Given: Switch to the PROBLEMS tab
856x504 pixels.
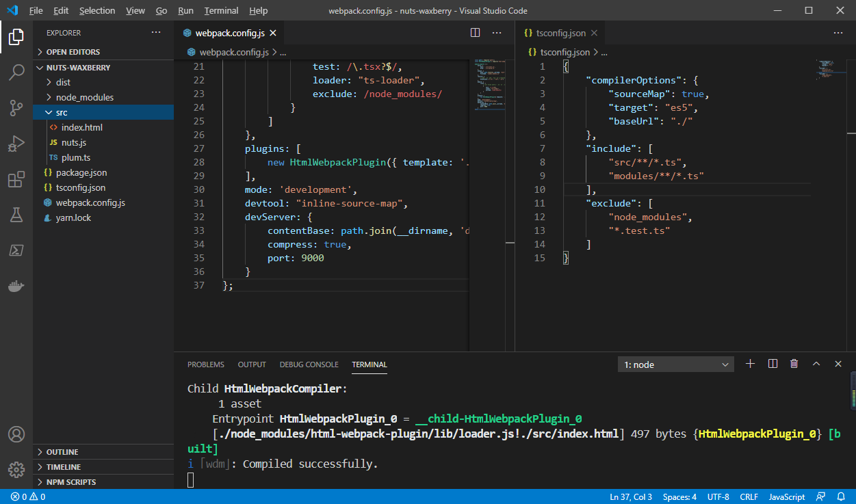Looking at the screenshot, I should pos(205,364).
